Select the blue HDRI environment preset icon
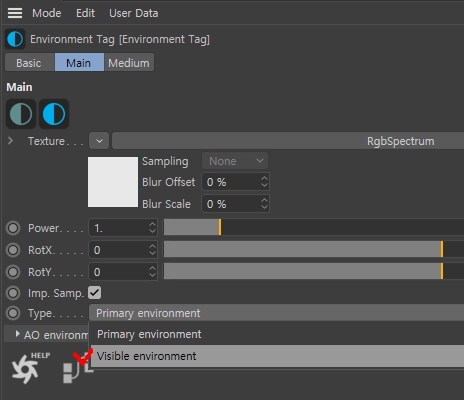 (54, 114)
